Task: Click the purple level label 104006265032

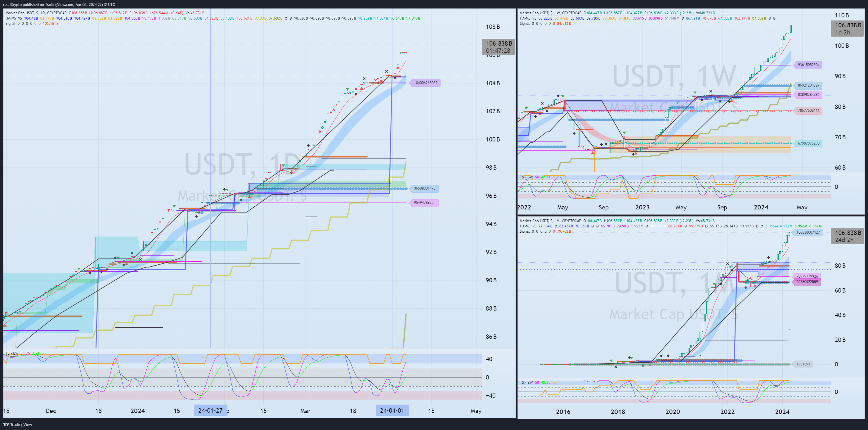Action: (425, 83)
